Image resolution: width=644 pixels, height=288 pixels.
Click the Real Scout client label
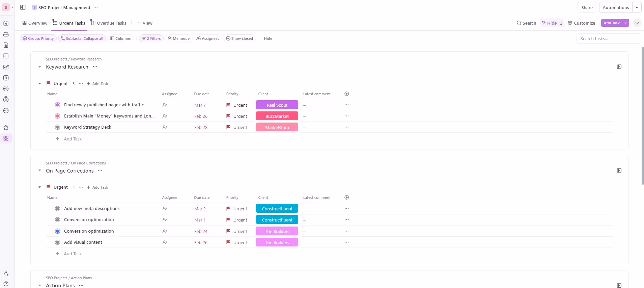277,105
